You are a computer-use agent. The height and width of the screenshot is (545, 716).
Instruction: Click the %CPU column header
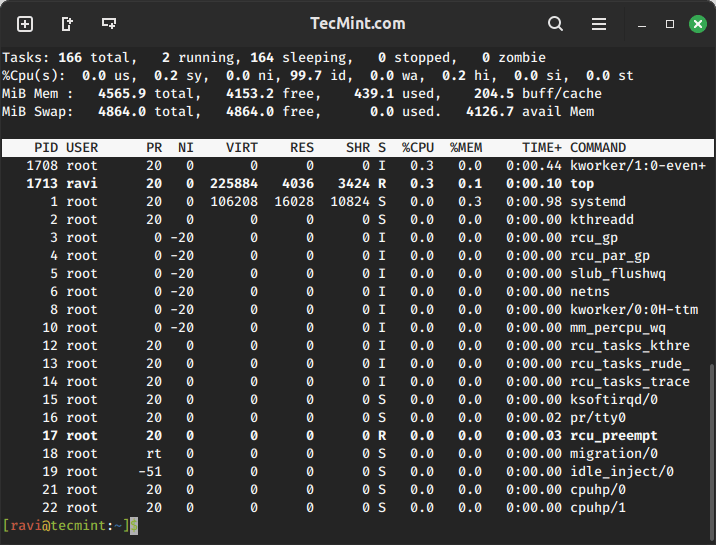tap(418, 148)
